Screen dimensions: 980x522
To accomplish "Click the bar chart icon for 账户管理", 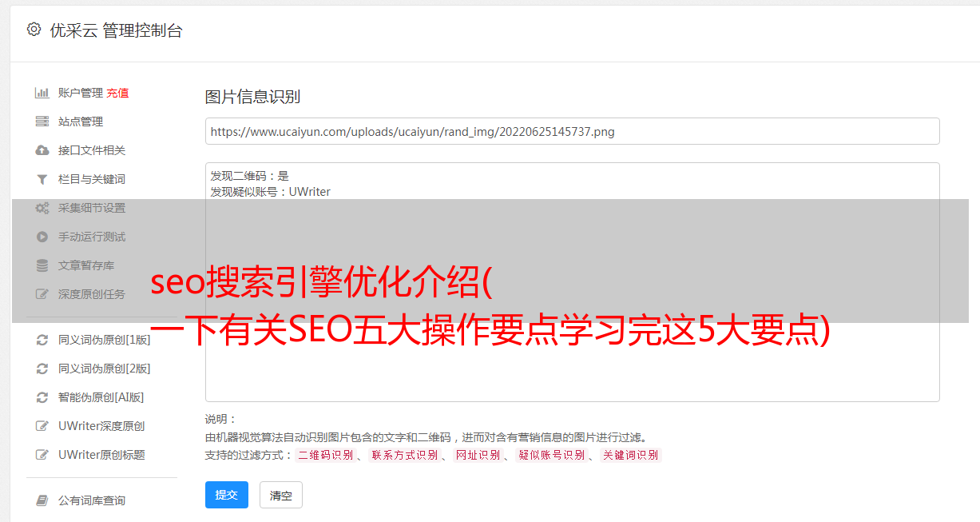I will (x=42, y=93).
